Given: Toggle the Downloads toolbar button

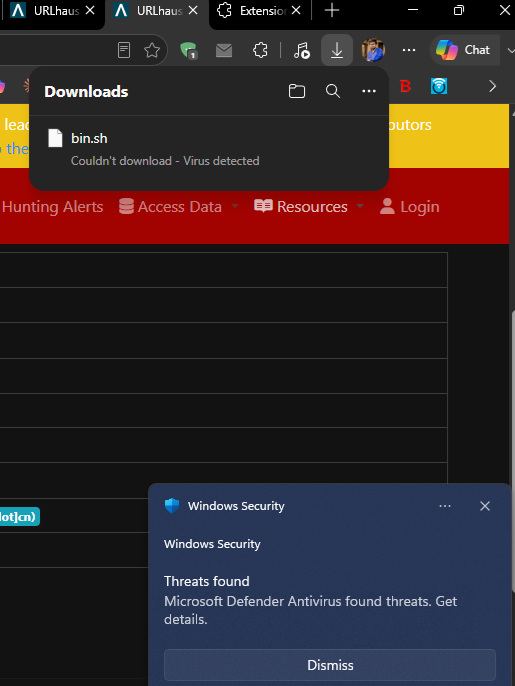Looking at the screenshot, I should [x=337, y=50].
